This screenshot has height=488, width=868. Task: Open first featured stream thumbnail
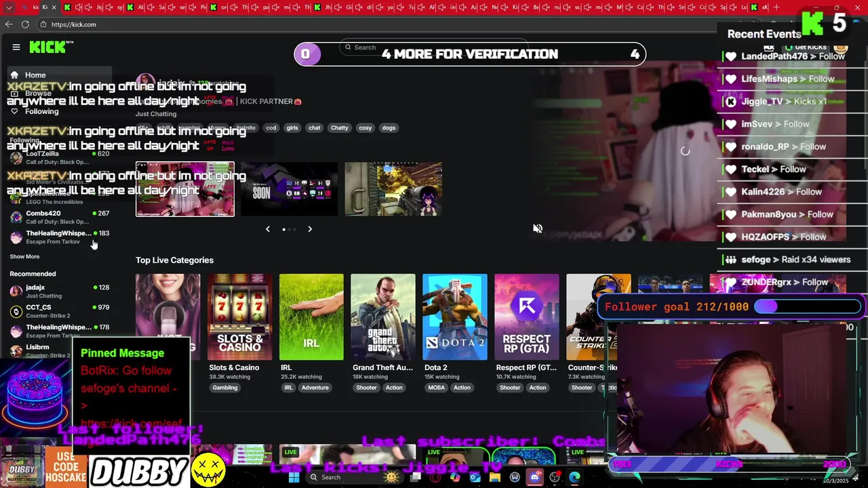point(185,189)
